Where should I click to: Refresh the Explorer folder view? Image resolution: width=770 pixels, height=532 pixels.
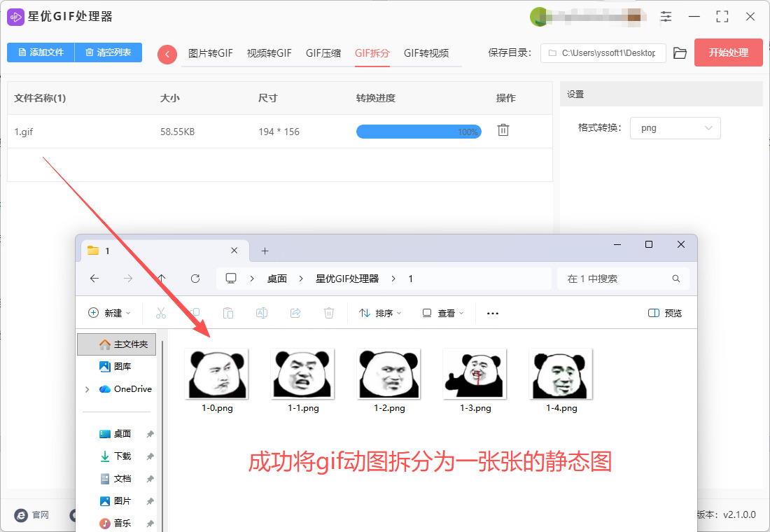click(195, 279)
